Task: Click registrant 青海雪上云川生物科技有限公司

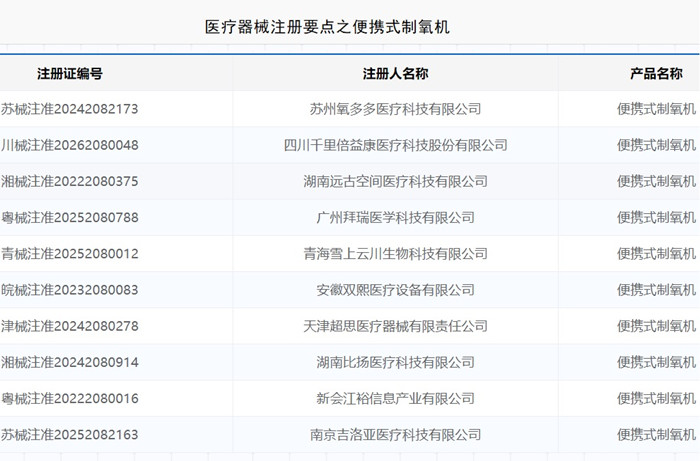Action: point(395,253)
